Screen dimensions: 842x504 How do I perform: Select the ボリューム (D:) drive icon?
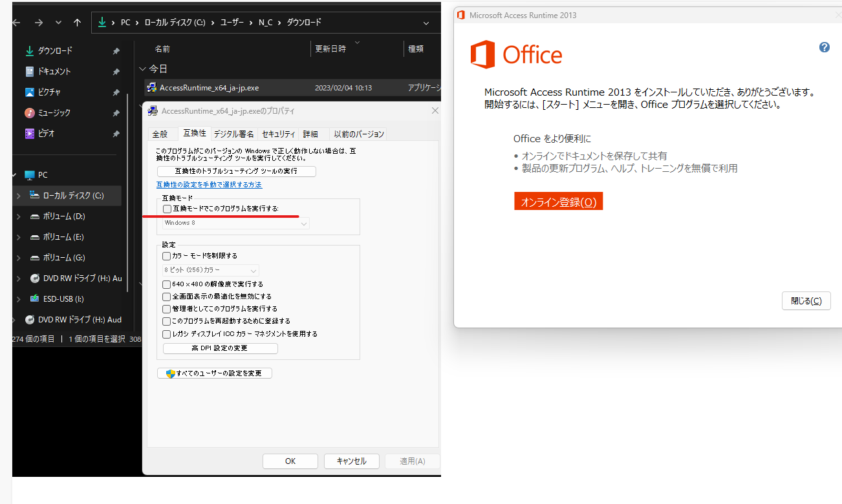click(35, 216)
